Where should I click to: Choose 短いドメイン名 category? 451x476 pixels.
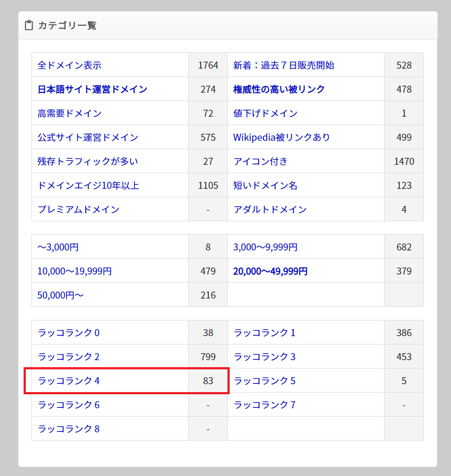(265, 185)
